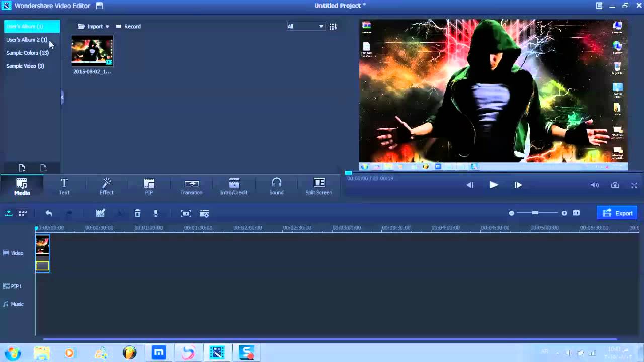This screenshot has width=644, height=362.
Task: Click the delete album icon
Action: click(x=44, y=168)
